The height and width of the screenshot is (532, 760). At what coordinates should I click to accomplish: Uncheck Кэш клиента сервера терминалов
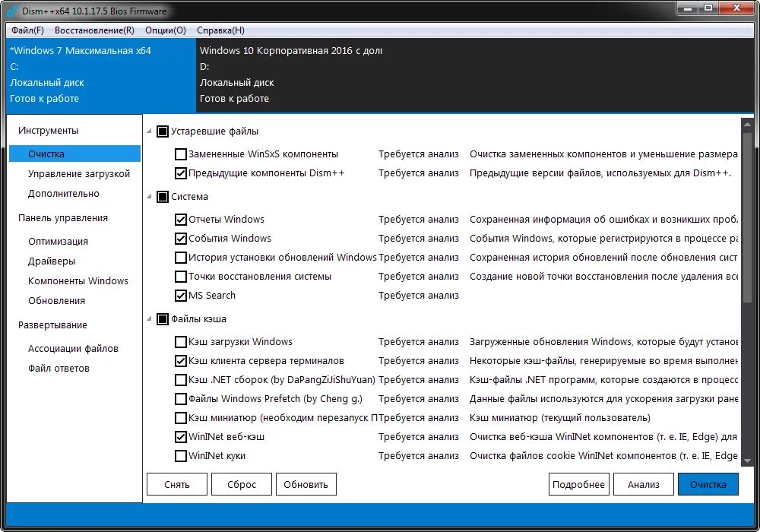[x=180, y=361]
